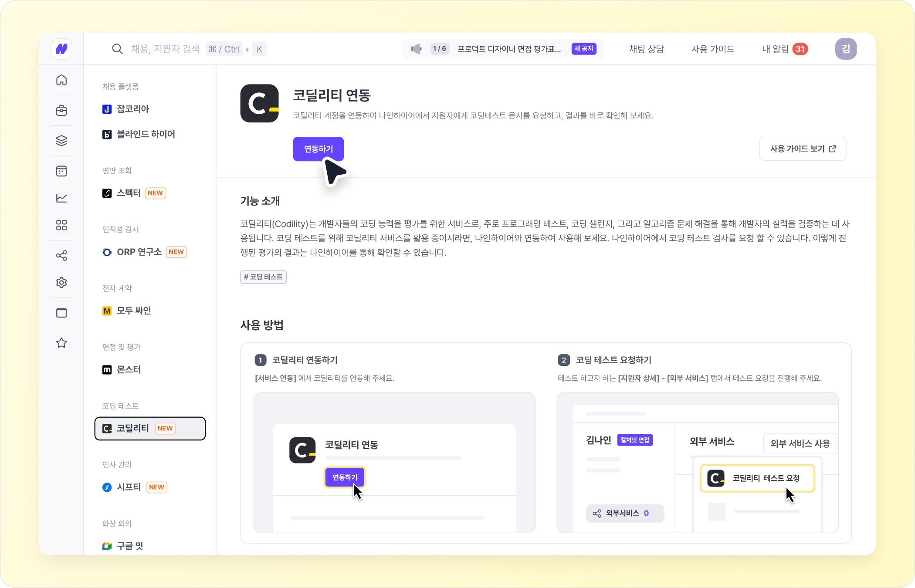
Task: Click the megaphone announcement icon
Action: click(416, 49)
